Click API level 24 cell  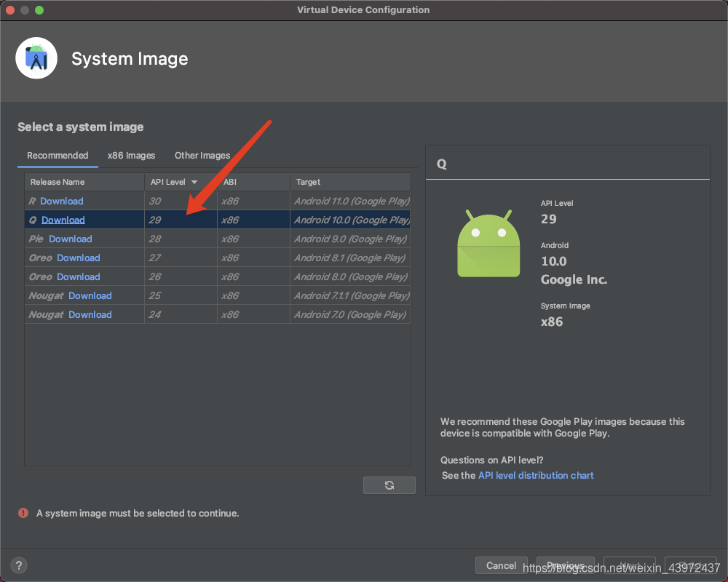point(181,315)
